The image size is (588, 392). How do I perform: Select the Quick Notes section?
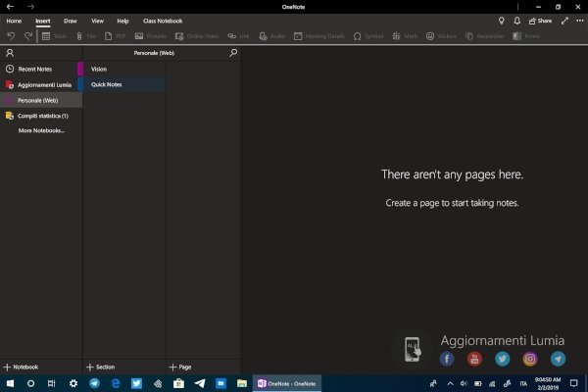click(122, 84)
